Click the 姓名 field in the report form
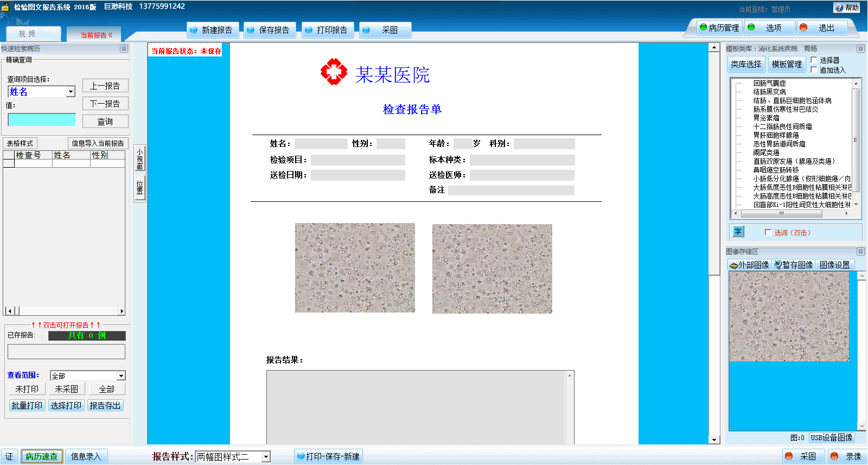 click(x=321, y=144)
